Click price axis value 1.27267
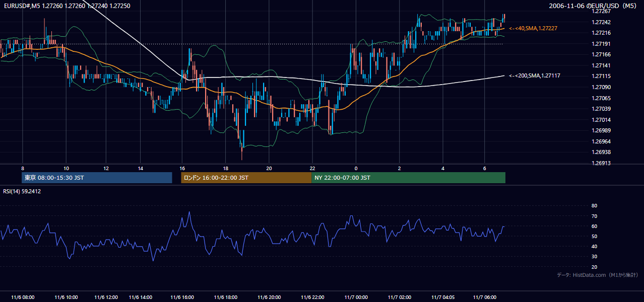Image resolution: width=644 pixels, height=302 pixels. click(602, 11)
